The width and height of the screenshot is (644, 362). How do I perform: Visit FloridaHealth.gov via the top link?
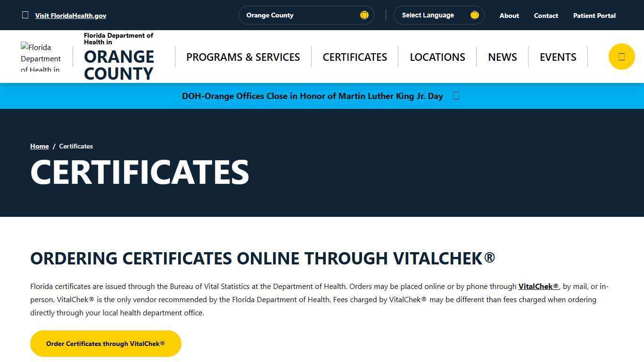point(71,15)
